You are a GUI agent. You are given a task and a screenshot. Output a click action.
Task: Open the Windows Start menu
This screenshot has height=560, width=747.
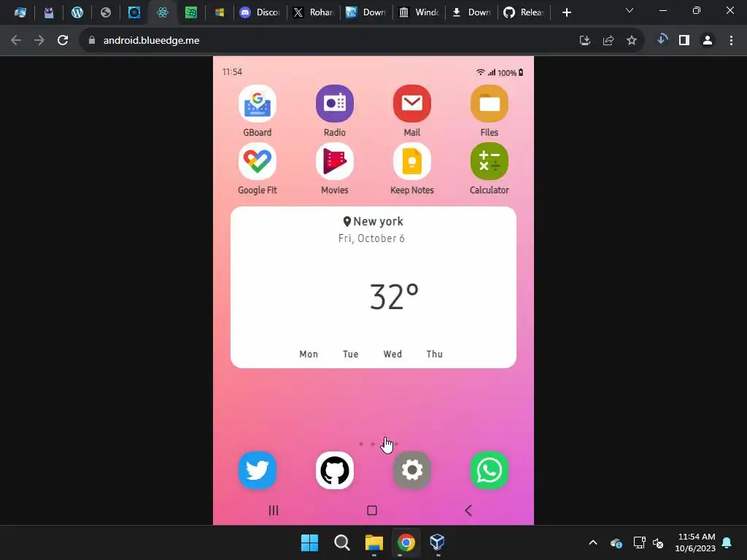309,542
